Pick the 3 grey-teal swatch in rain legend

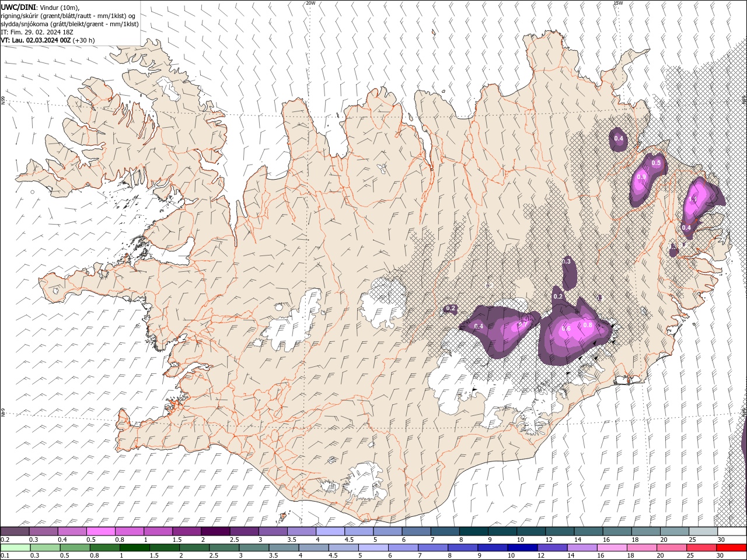click(x=254, y=548)
